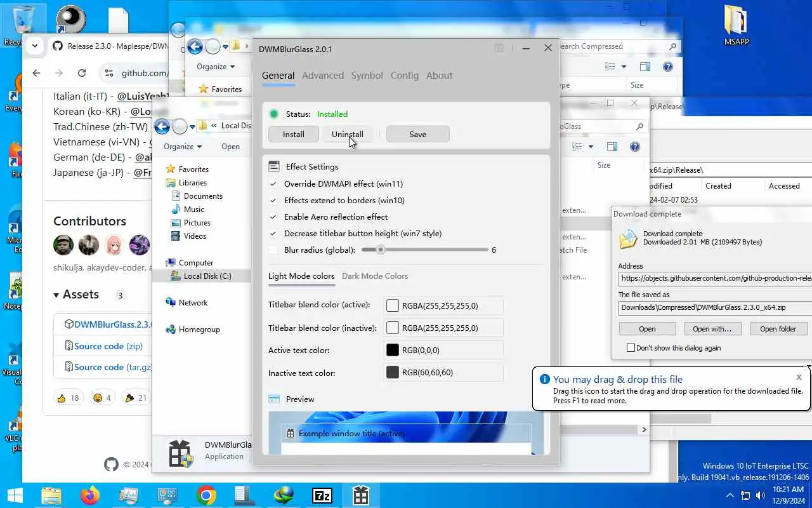Screen dimensions: 812x508
Task: Open Organize menu in front explorer window
Action: [x=183, y=147]
